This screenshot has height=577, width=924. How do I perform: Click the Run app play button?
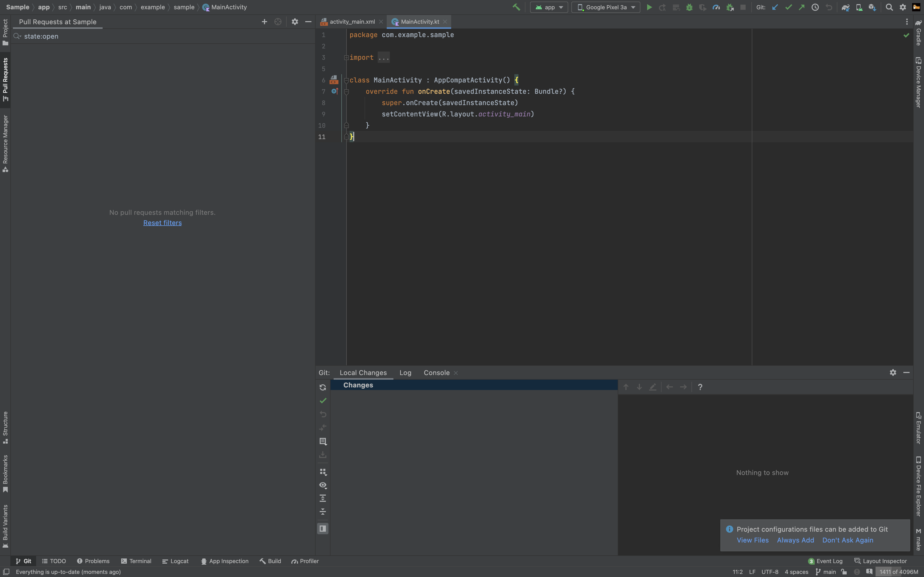[649, 7]
